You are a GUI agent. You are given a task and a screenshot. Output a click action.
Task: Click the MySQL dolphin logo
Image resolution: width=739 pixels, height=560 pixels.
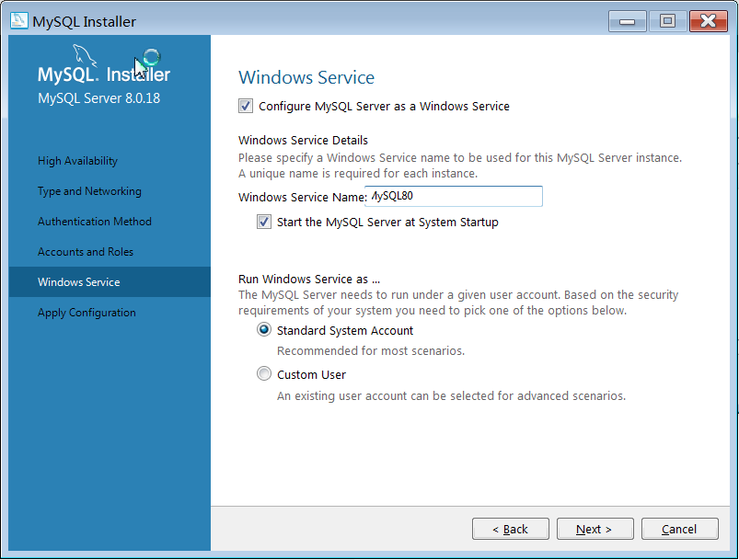85,56
